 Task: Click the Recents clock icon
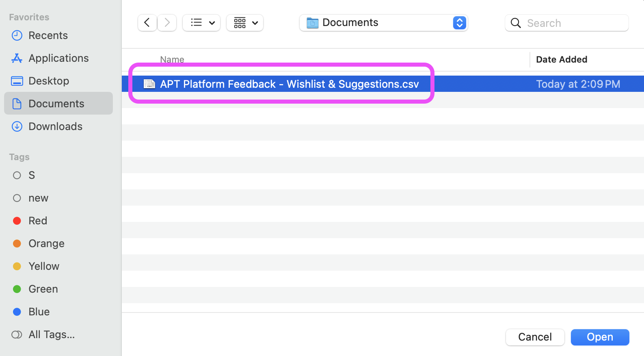17,35
